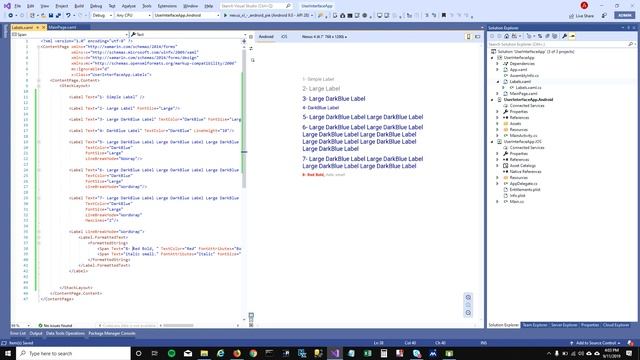Image resolution: width=640 pixels, height=360 pixels.
Task: Click the editor horizontal scrollbar thumb
Action: click(178, 325)
